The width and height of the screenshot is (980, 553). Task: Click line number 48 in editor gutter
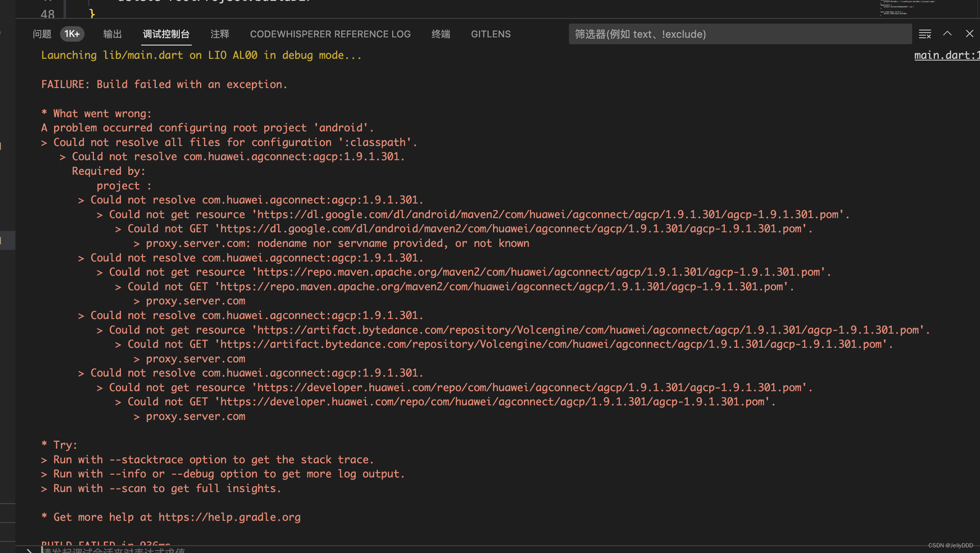(48, 14)
